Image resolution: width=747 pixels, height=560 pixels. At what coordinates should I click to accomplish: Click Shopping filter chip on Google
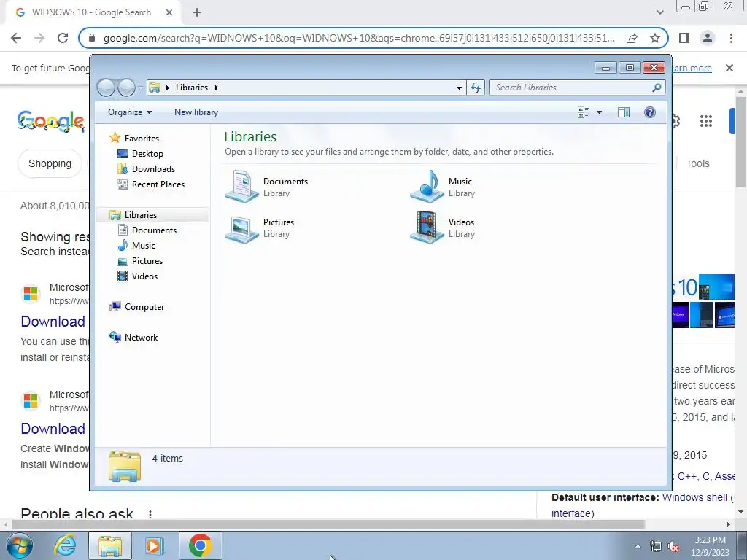tap(50, 163)
